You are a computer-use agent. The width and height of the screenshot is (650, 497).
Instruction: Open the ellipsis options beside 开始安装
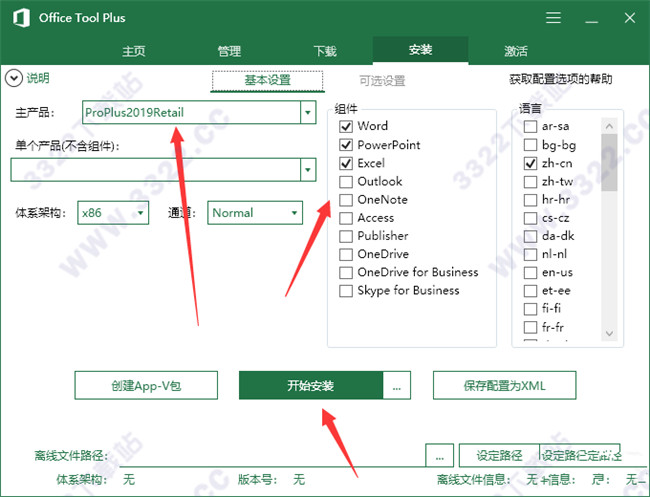click(x=397, y=385)
